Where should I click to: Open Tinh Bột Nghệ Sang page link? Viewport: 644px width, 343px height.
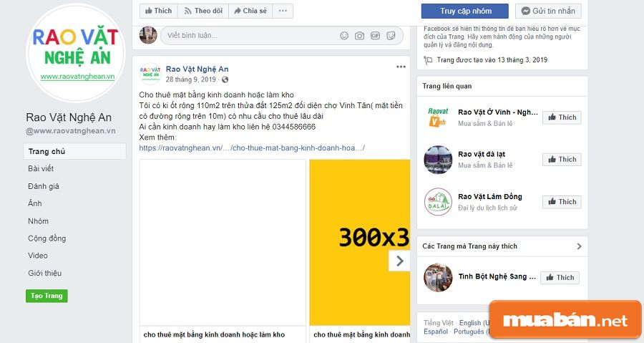(497, 276)
